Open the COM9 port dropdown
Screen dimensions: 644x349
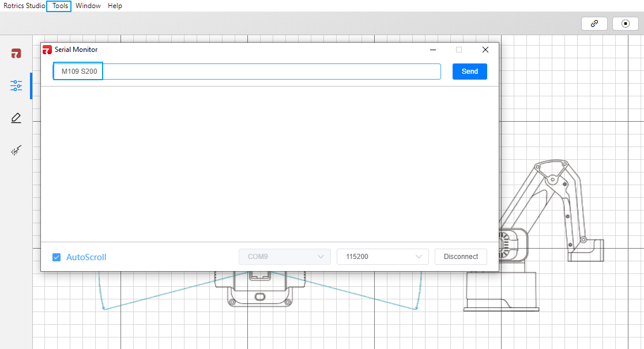pyautogui.click(x=285, y=257)
